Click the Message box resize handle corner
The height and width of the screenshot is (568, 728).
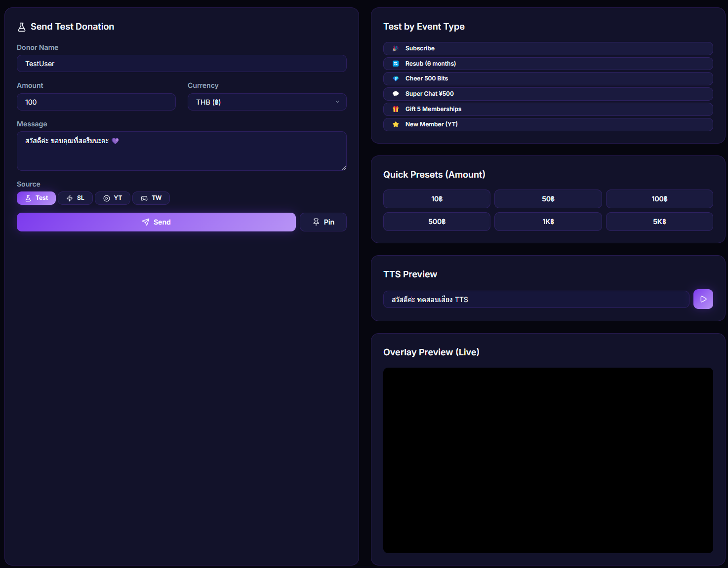[x=344, y=168]
